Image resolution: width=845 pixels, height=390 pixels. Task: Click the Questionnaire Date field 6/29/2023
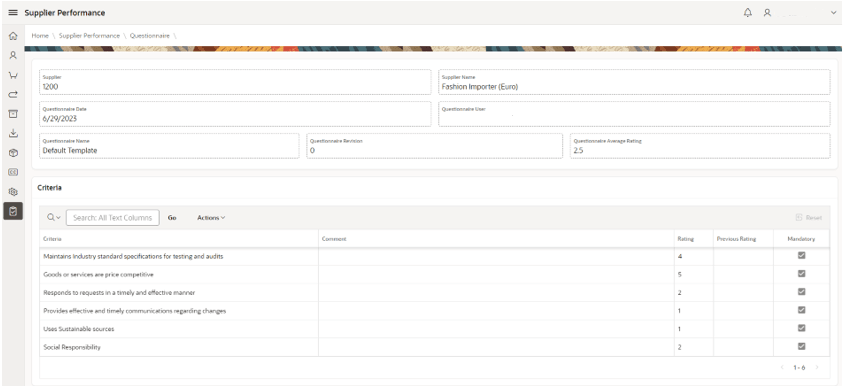click(x=236, y=114)
